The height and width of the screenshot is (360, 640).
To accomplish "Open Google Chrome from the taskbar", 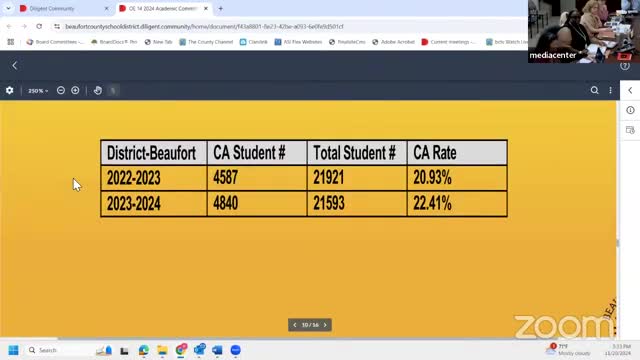I will [181, 350].
